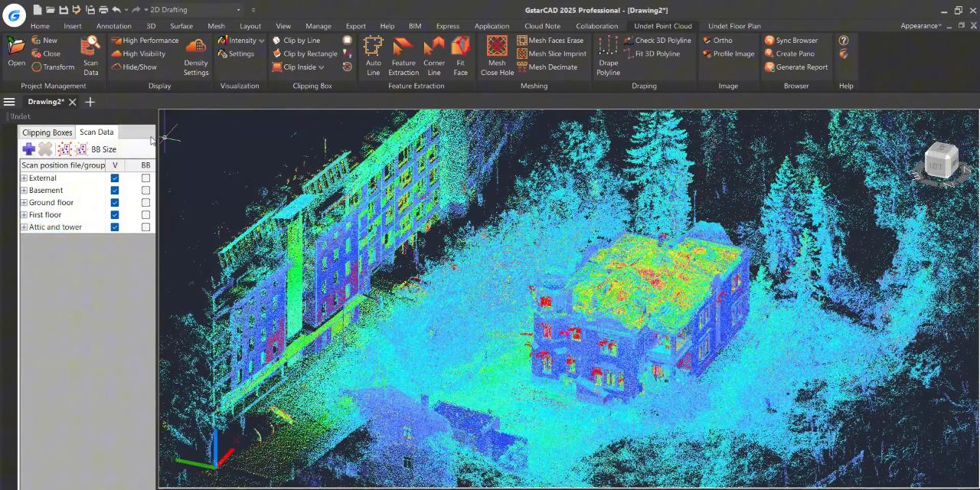Image resolution: width=980 pixels, height=490 pixels.
Task: Open the Help question mark icon
Action: (844, 41)
